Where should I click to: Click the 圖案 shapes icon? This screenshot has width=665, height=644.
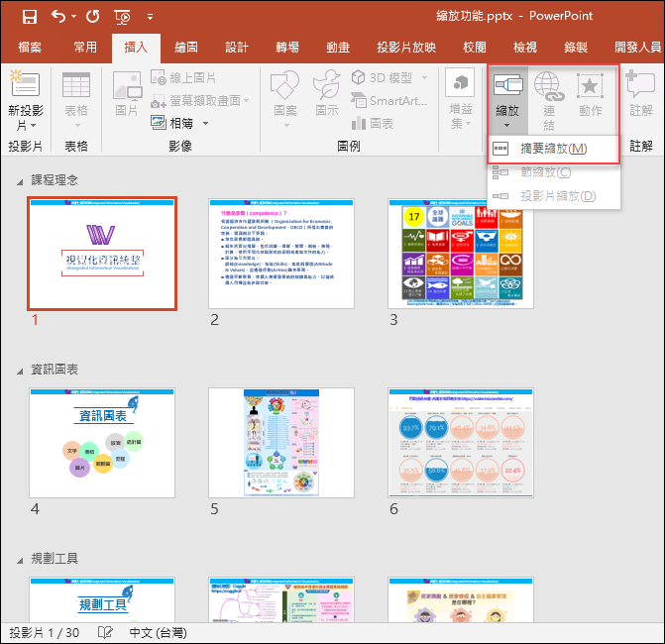click(x=284, y=85)
